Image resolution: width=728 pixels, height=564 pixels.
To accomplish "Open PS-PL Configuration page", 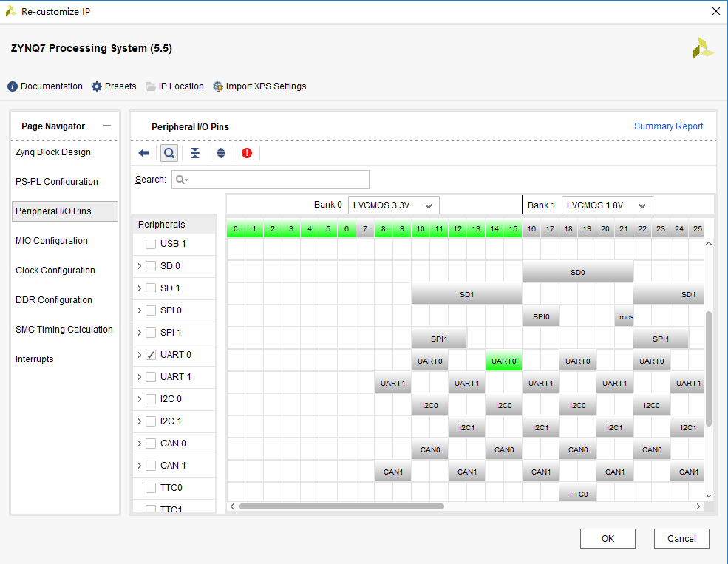I will tap(57, 182).
